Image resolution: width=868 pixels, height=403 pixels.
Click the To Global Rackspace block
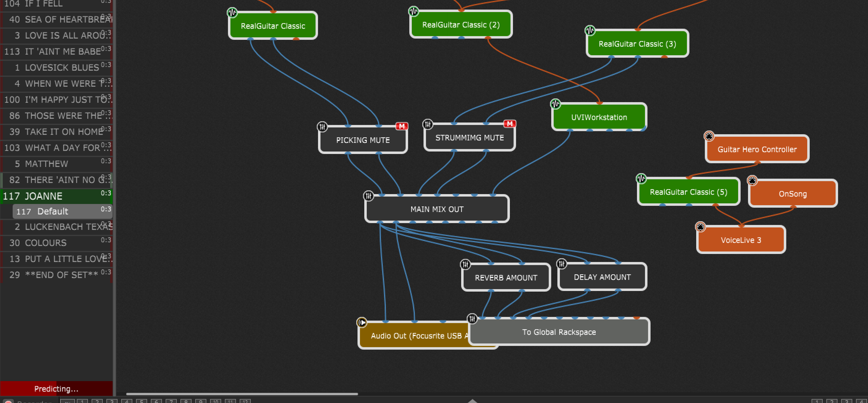(559, 332)
